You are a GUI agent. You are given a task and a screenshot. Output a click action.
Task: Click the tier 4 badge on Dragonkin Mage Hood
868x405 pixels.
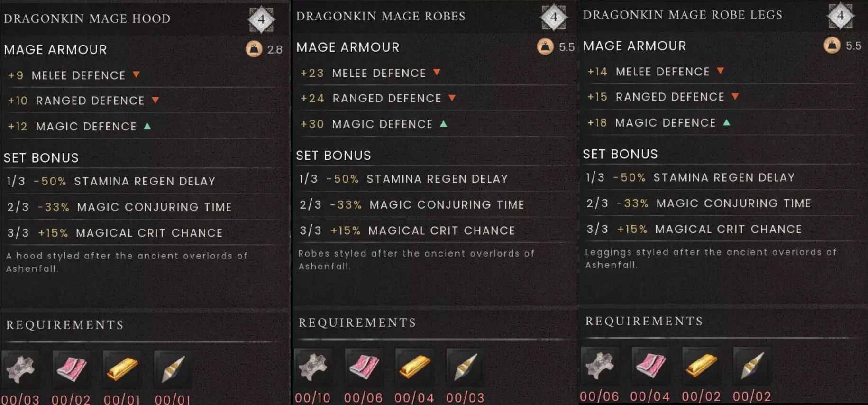coord(261,19)
